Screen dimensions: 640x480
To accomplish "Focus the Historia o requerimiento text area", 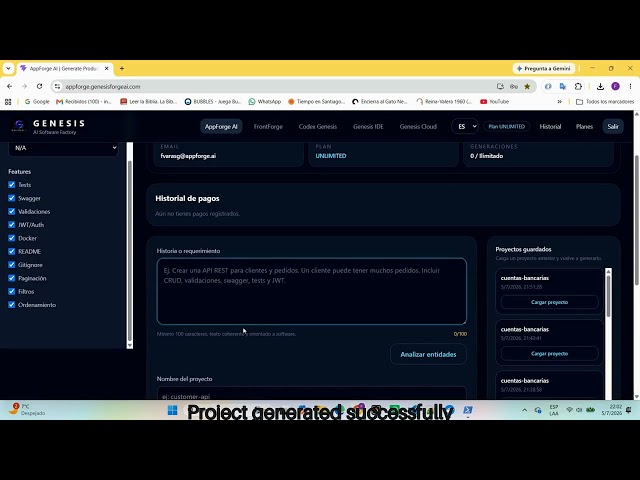I will [311, 291].
